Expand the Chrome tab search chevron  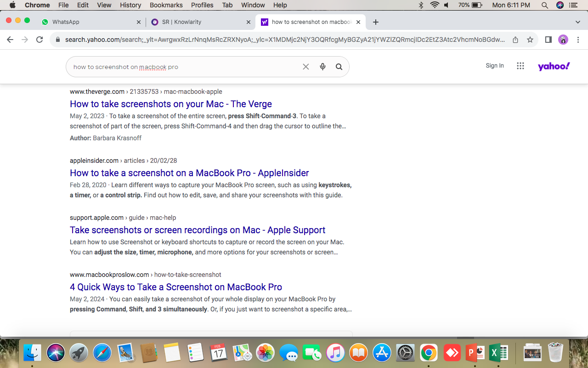click(x=578, y=22)
